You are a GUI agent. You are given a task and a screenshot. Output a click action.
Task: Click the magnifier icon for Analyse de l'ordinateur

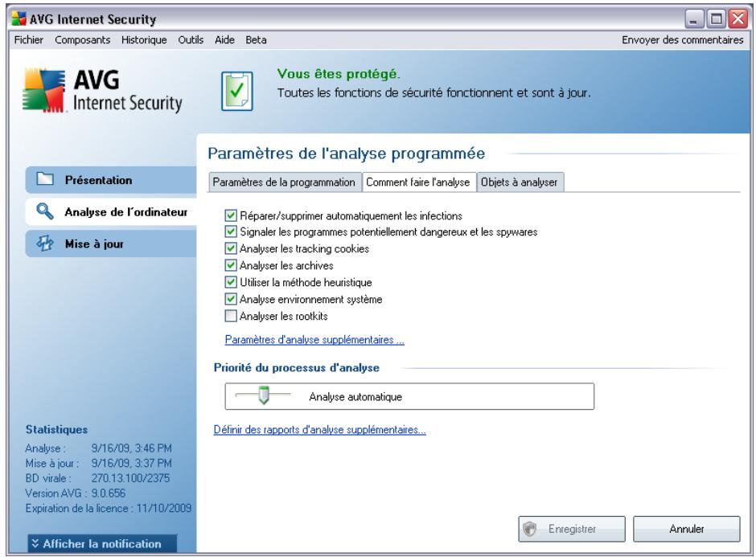[x=45, y=211]
